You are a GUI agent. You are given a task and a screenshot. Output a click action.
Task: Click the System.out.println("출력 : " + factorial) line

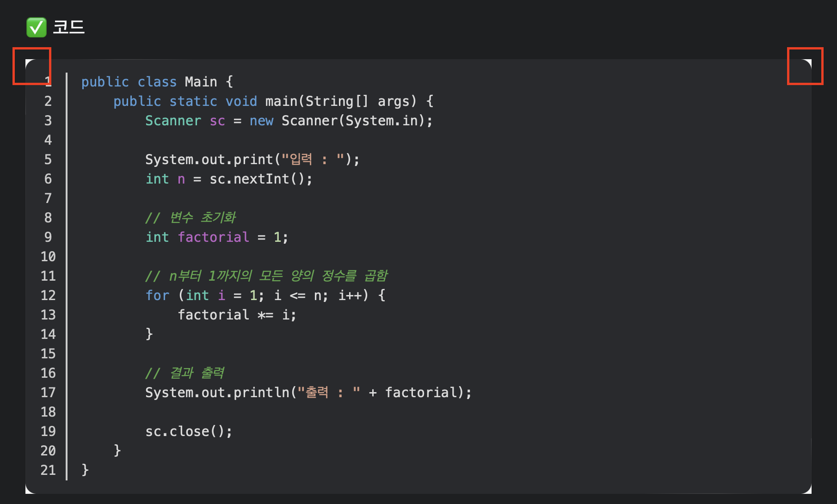[308, 393]
